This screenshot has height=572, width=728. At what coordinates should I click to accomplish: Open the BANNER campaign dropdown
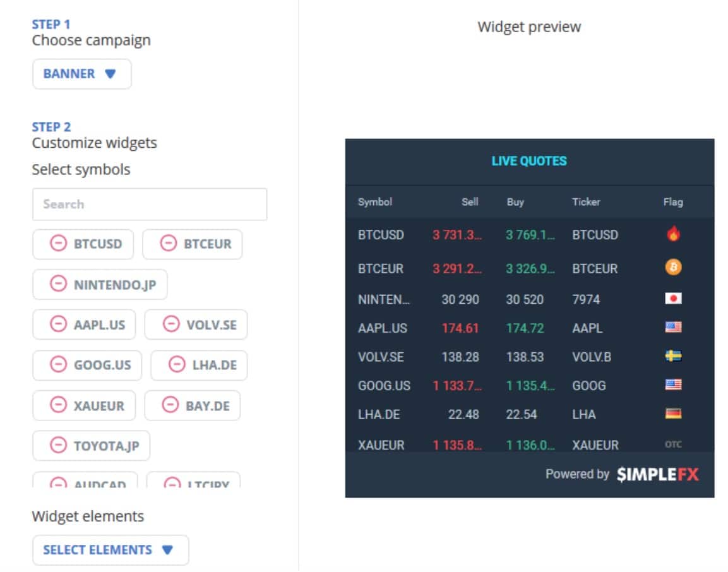point(81,74)
